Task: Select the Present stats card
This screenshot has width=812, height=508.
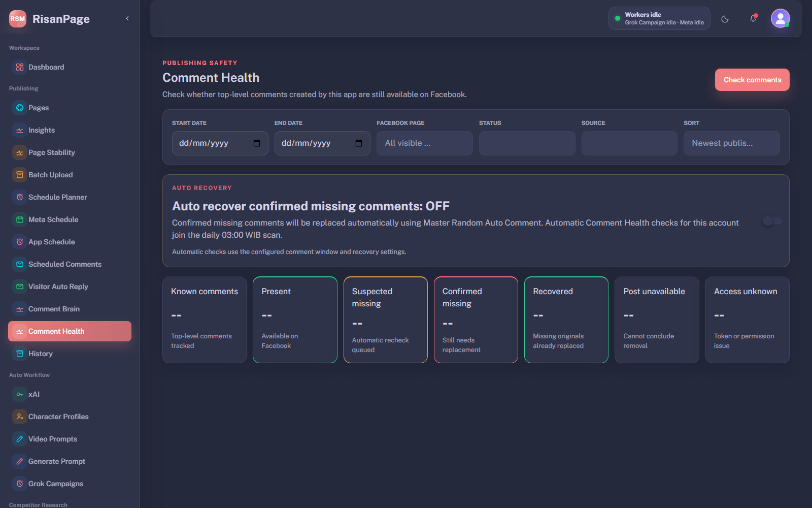Action: point(295,320)
